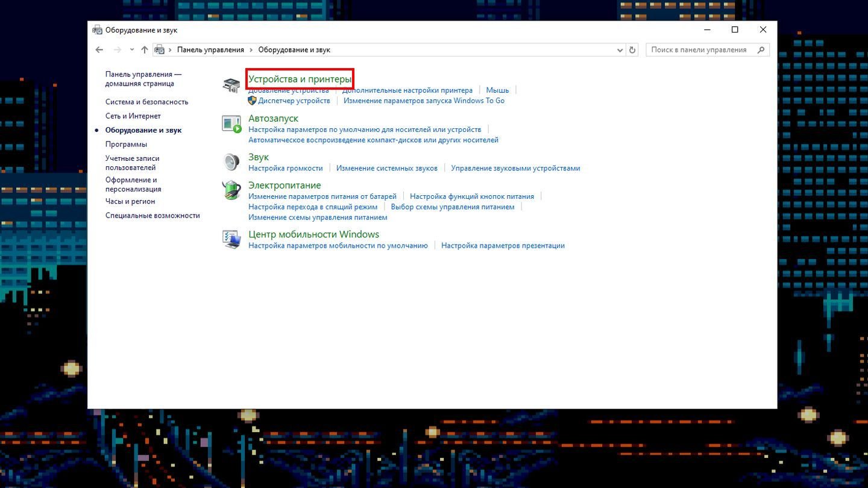
Task: Expand address bar history dropdown arrow
Action: coord(620,50)
